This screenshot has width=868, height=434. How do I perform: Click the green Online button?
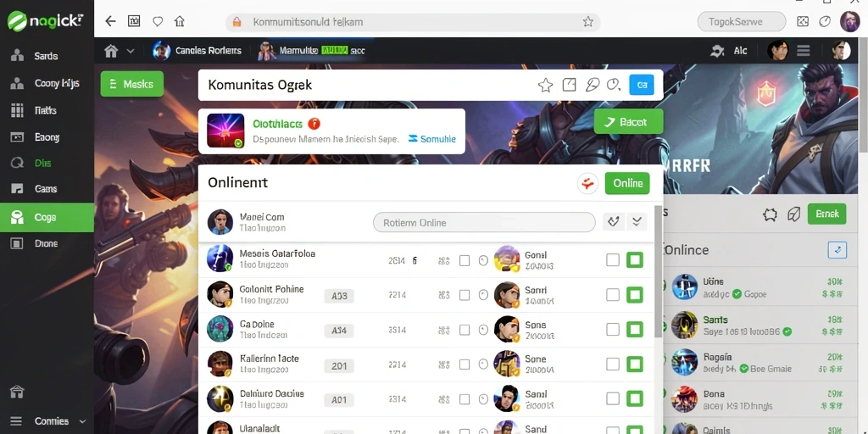pos(627,183)
